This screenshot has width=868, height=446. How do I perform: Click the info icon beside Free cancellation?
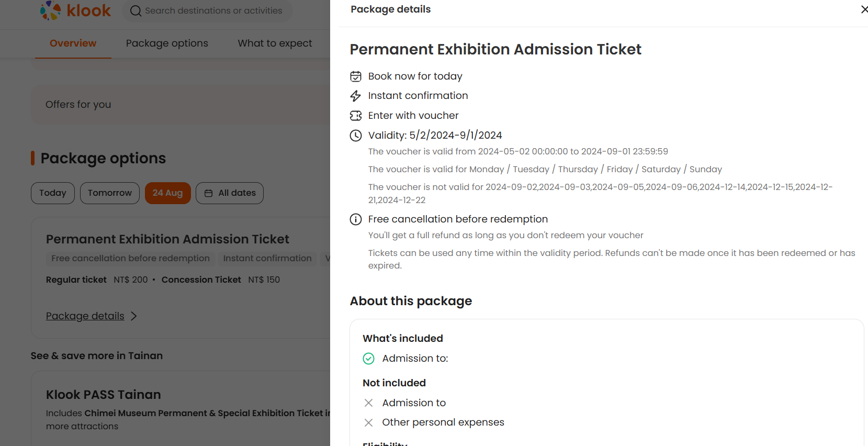click(356, 219)
